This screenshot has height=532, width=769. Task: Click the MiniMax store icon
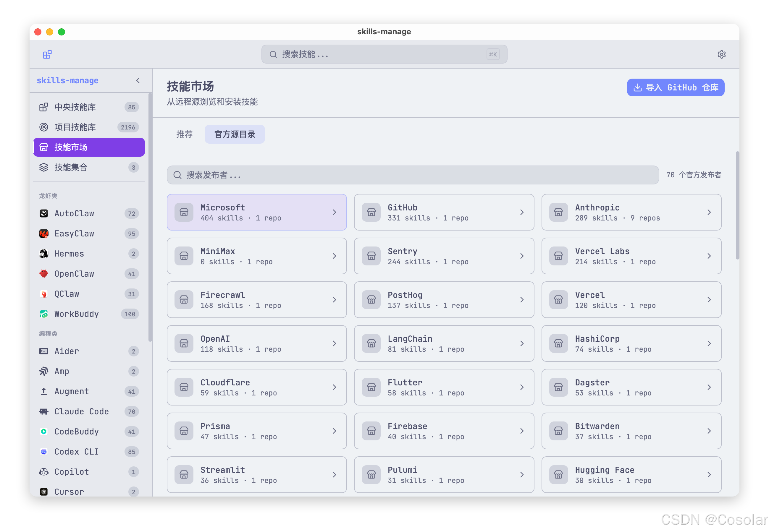(x=184, y=256)
